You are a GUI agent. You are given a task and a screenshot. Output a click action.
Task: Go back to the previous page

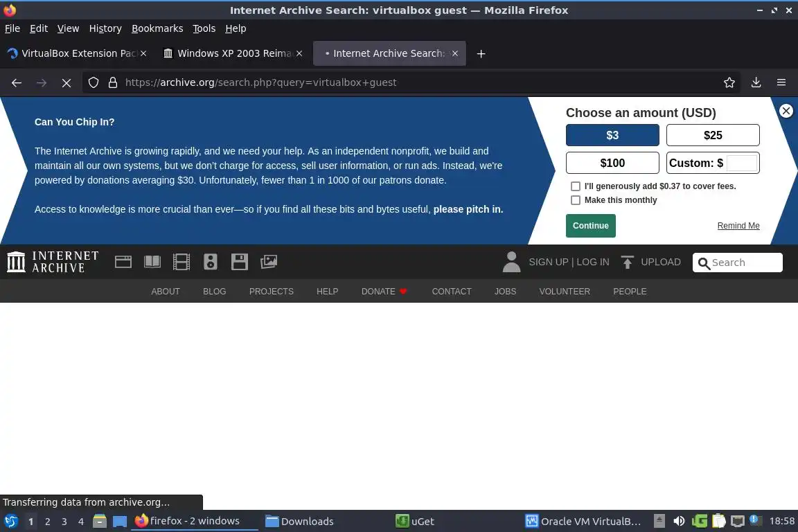(x=17, y=82)
